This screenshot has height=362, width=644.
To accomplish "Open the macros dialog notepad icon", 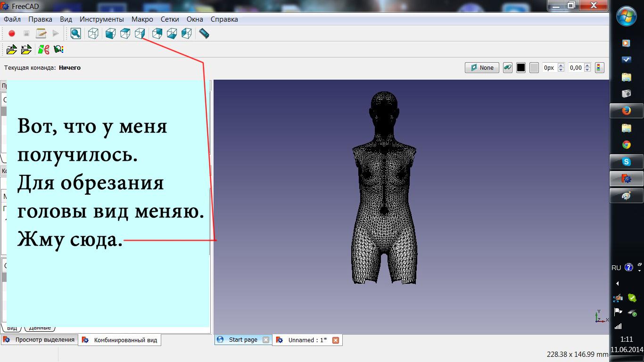I will 41,33.
